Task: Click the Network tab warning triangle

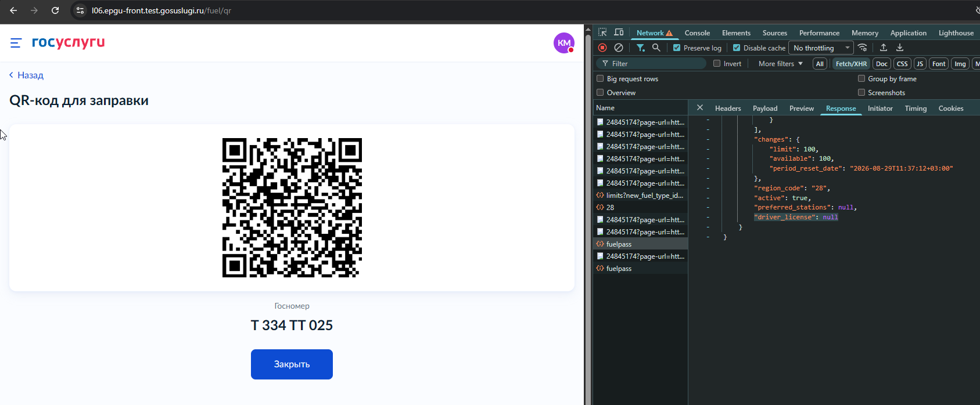Action: [x=669, y=33]
